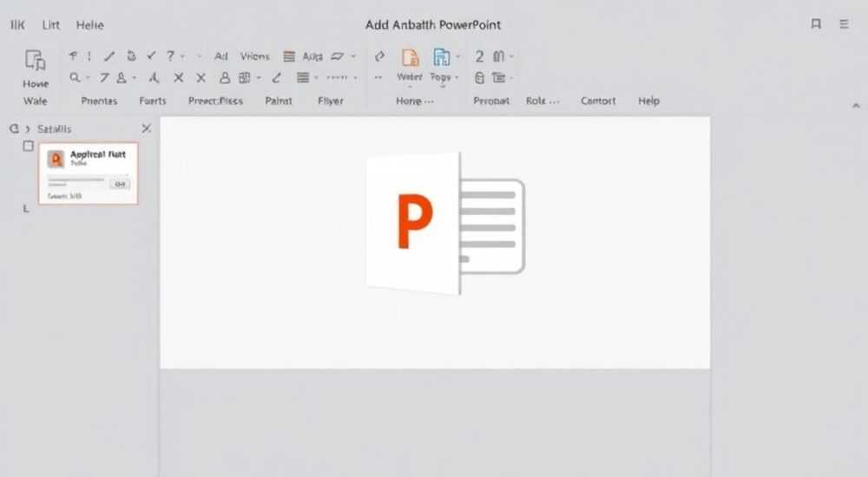Click the alignment lines icon in lower row
This screenshot has width=868, height=477.
(302, 77)
